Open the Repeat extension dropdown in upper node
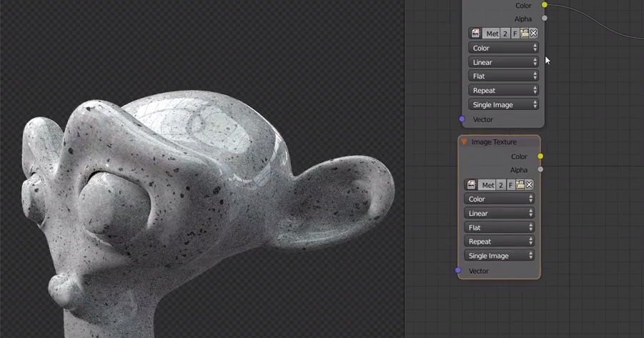 click(503, 90)
